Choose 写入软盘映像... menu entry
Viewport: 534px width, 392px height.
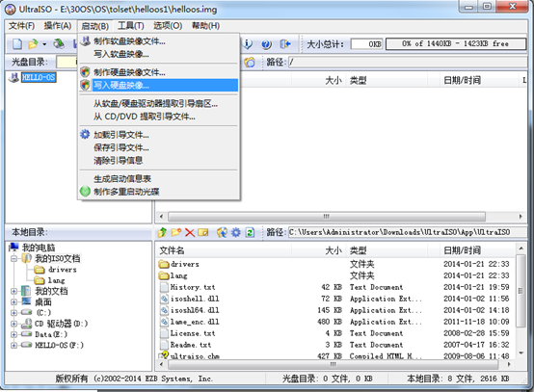[159, 54]
